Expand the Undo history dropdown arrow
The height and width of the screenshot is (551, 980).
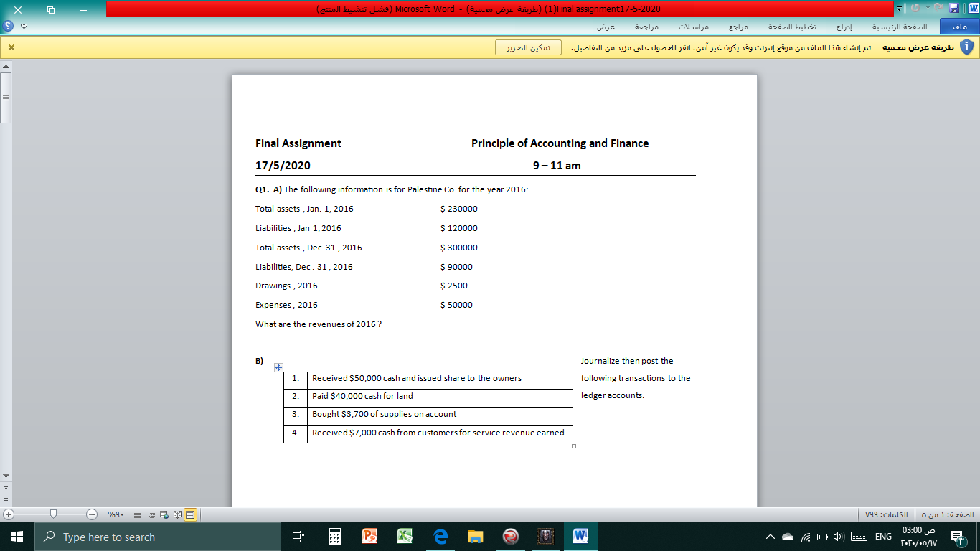[x=928, y=7]
